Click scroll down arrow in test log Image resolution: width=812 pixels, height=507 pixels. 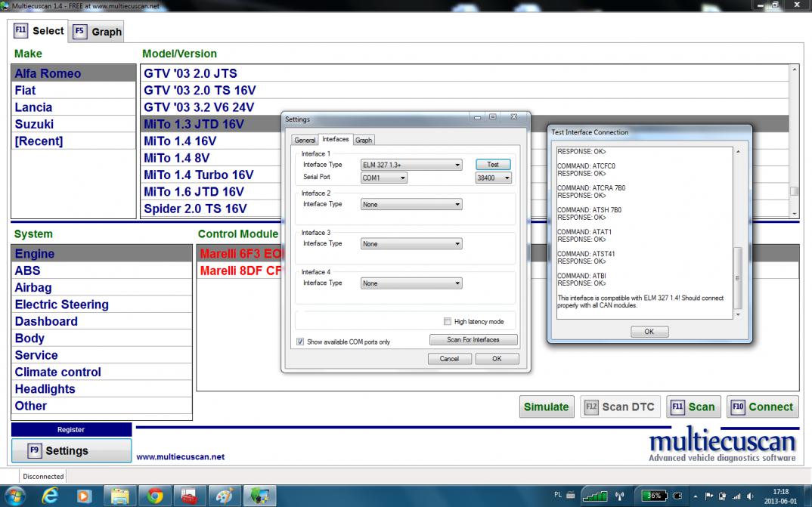pos(738,314)
